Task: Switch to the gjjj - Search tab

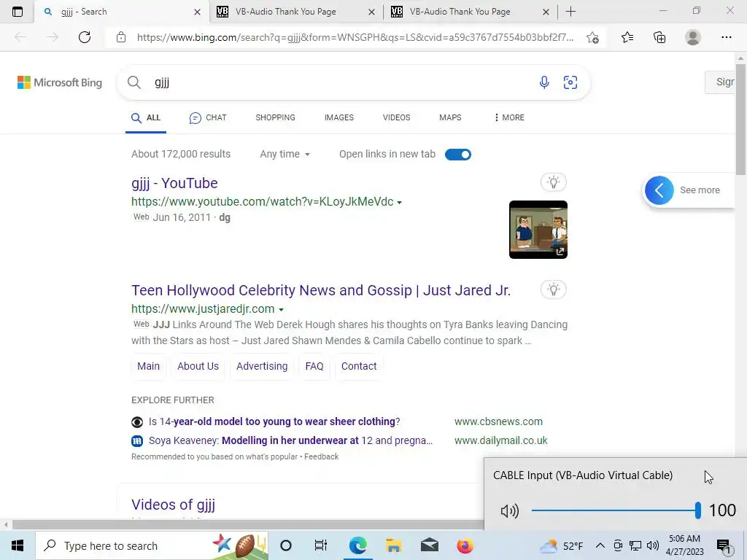Action: 122,12
